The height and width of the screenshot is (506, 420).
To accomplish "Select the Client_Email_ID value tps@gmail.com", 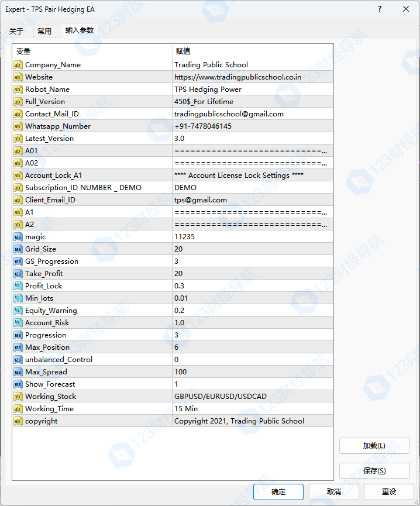I will point(201,200).
